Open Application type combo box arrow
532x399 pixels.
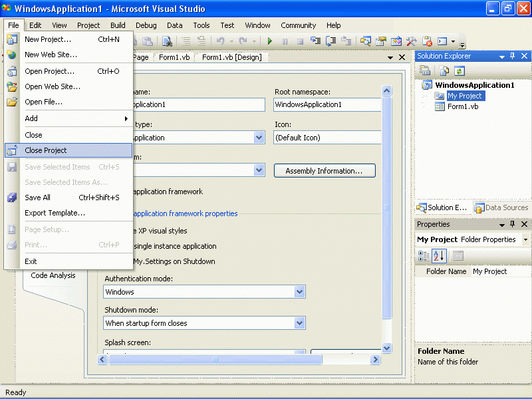259,138
